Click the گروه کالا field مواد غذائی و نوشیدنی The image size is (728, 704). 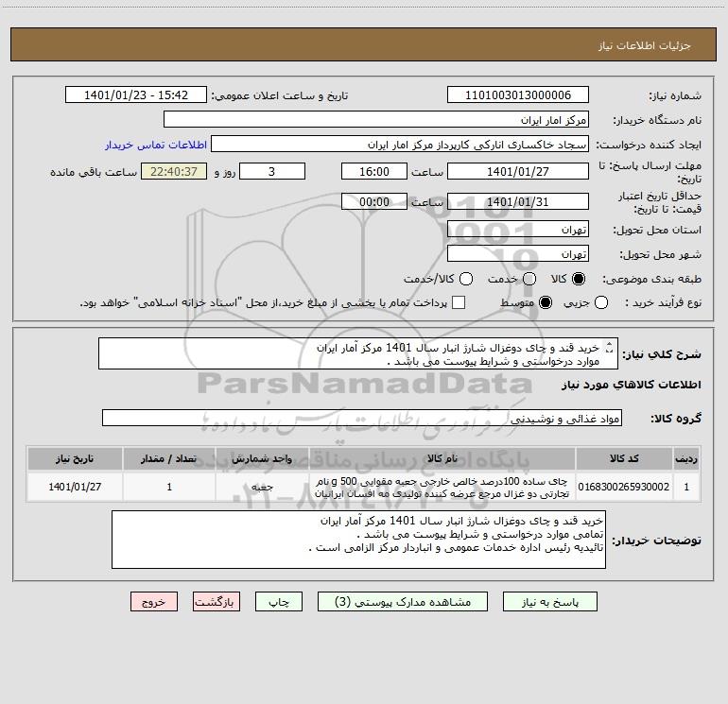pyautogui.click(x=362, y=418)
